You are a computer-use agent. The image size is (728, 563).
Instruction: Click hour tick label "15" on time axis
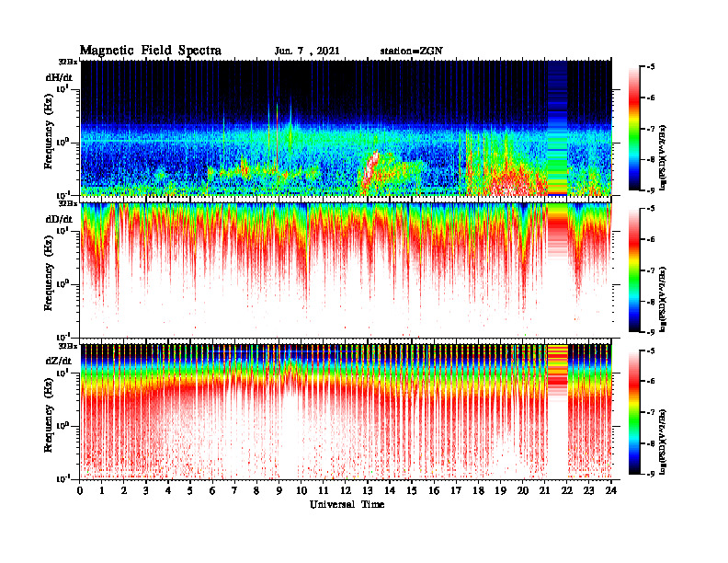412,491
